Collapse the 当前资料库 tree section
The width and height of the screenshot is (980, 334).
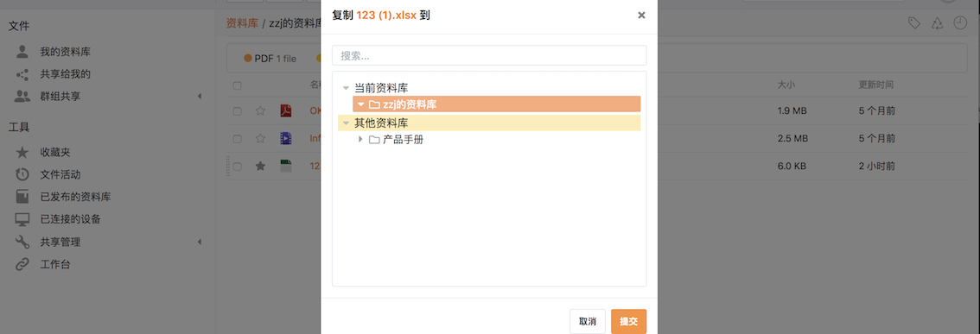(x=346, y=89)
